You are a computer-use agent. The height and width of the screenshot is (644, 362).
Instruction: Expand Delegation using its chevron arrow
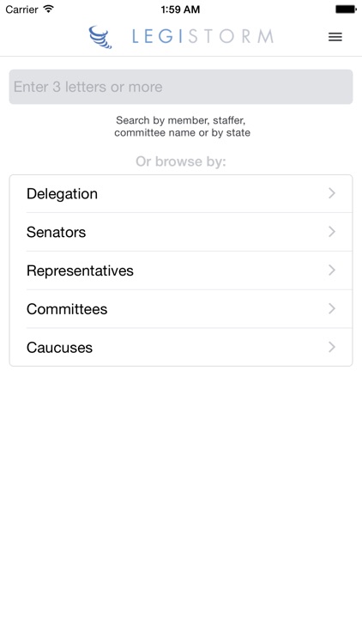tap(332, 193)
